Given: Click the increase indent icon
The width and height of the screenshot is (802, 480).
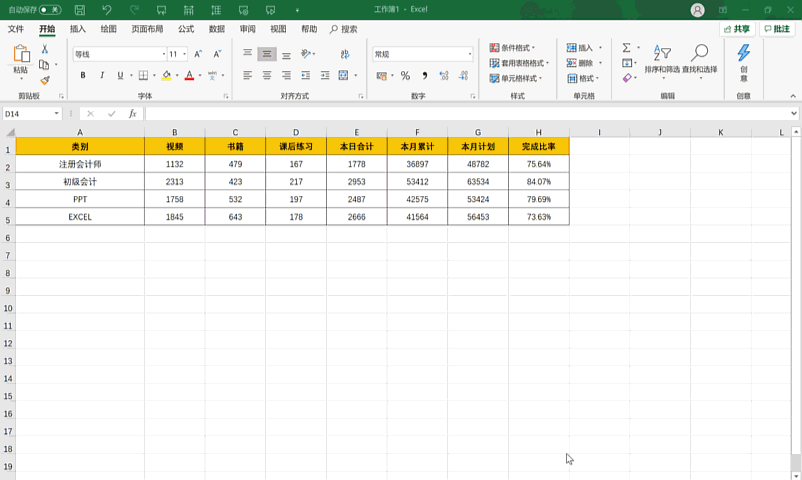Looking at the screenshot, I should [325, 75].
